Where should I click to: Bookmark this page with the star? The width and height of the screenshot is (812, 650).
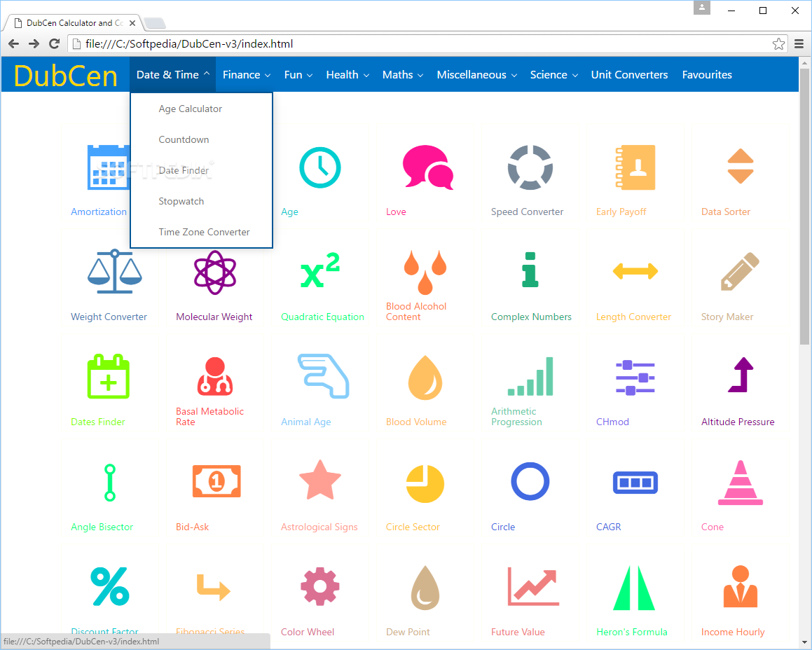tap(778, 44)
